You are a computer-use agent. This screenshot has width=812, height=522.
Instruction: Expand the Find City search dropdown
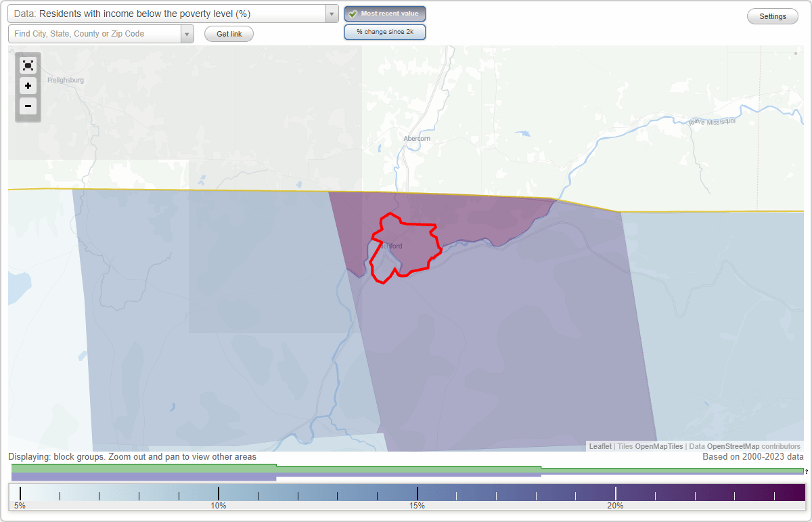click(187, 33)
